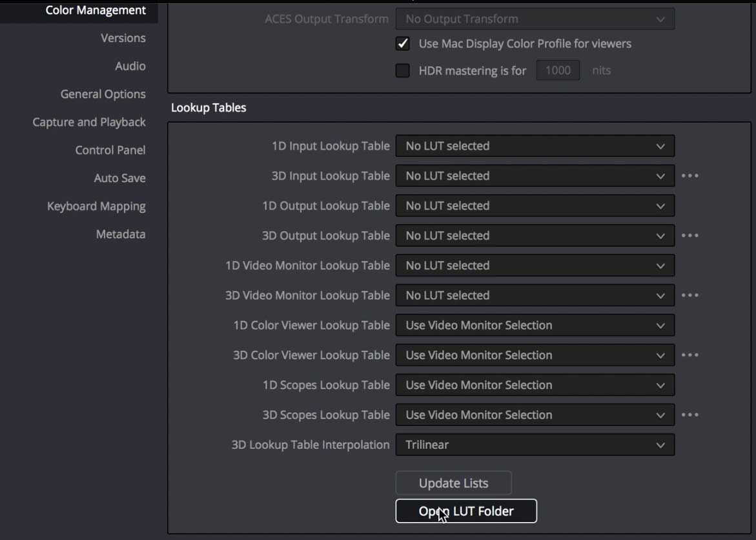Click the Update Lists button
This screenshot has height=540, width=756.
[x=454, y=483]
